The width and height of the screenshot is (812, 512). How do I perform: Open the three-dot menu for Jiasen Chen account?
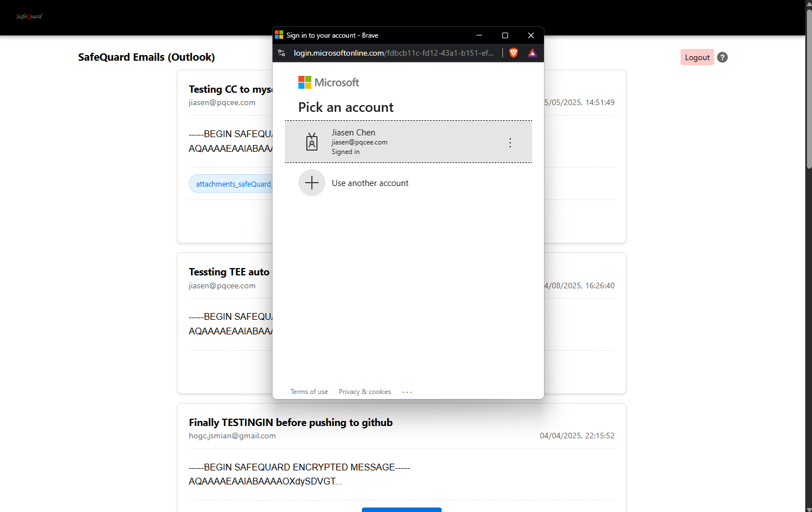(510, 143)
